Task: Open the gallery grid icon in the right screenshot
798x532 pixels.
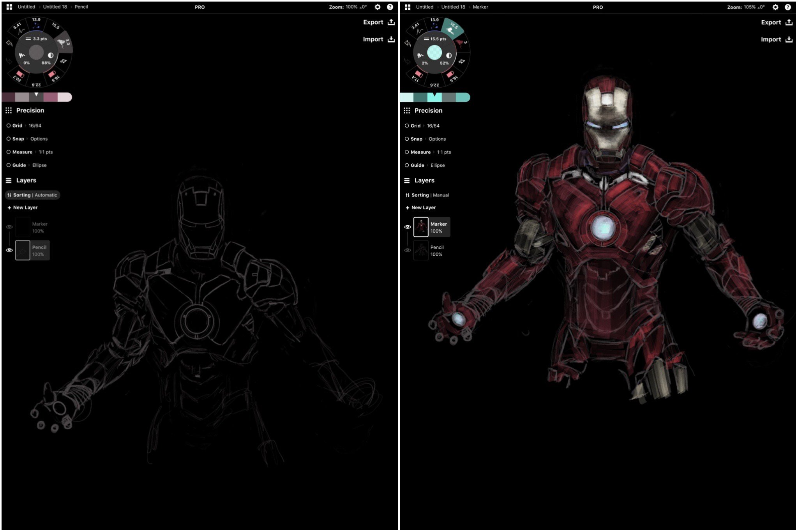Action: pyautogui.click(x=408, y=7)
